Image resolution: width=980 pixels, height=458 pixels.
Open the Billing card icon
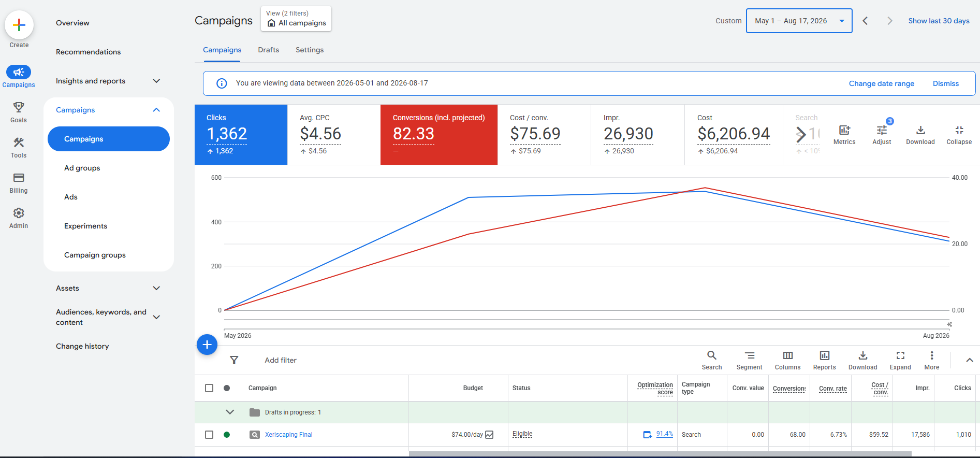point(19,178)
